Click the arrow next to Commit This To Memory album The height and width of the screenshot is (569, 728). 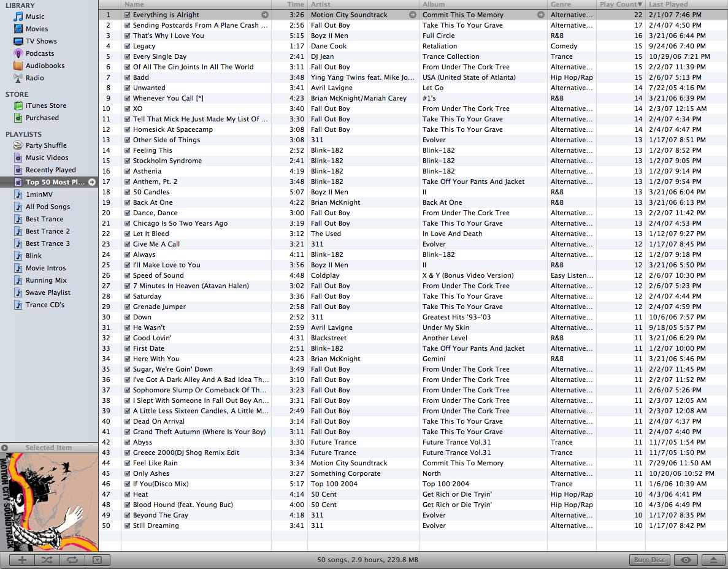coord(540,15)
